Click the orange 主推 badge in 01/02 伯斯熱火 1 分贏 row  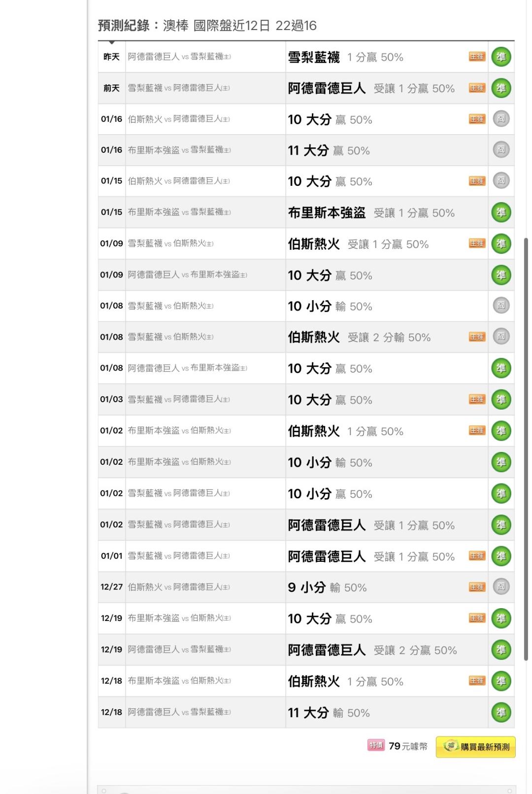pyautogui.click(x=477, y=431)
